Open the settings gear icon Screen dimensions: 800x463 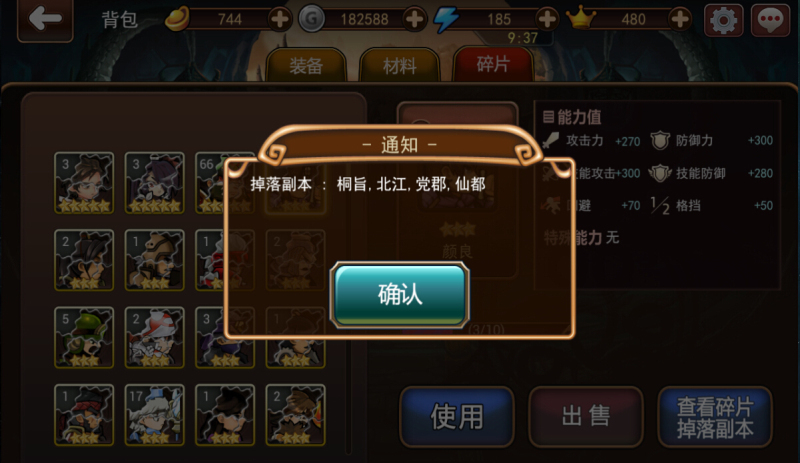click(x=723, y=20)
